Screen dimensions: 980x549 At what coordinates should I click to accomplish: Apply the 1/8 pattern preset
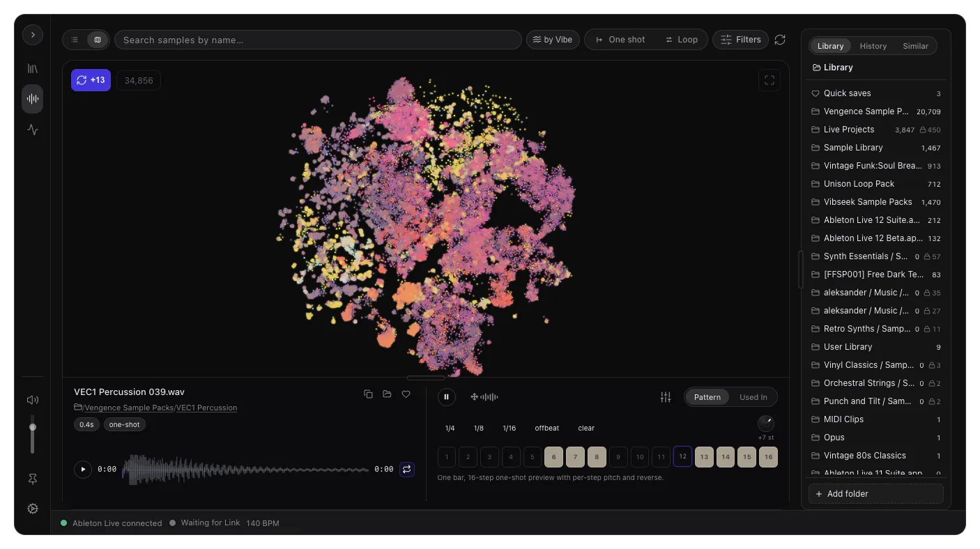pos(479,428)
